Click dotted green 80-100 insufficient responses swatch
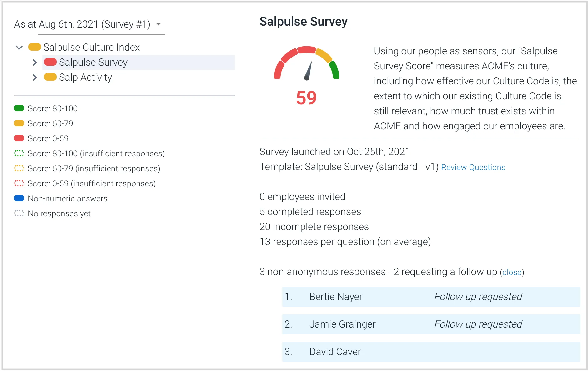The image size is (588, 371). (x=19, y=153)
